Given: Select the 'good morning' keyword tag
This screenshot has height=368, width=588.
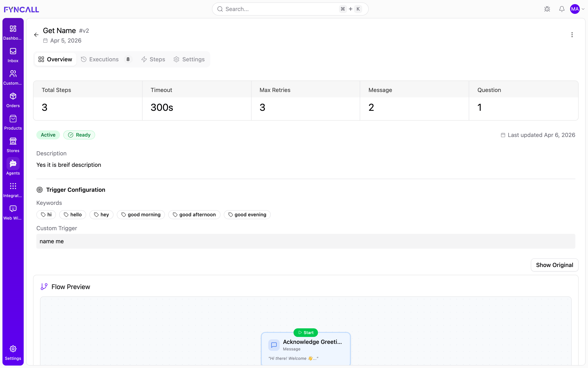Looking at the screenshot, I should pos(141,215).
